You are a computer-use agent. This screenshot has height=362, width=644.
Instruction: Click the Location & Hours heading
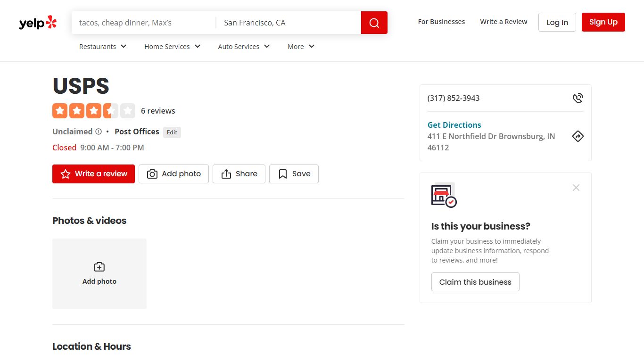91,346
